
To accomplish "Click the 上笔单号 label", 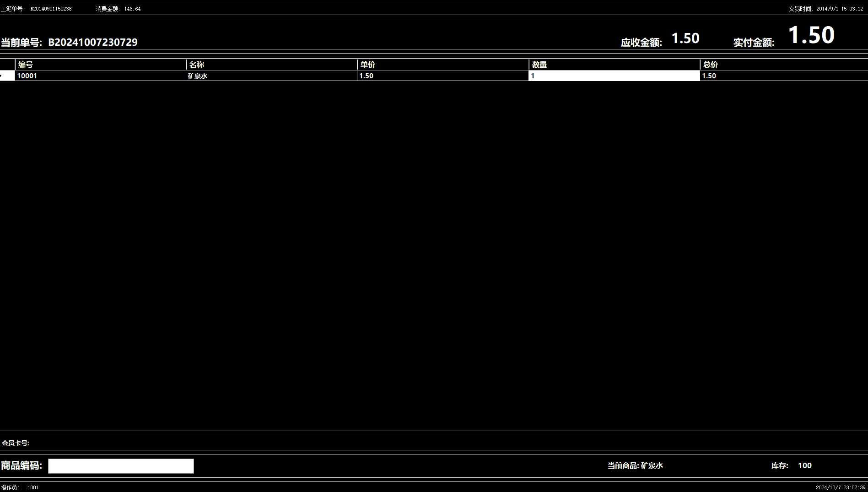I will click(12, 9).
